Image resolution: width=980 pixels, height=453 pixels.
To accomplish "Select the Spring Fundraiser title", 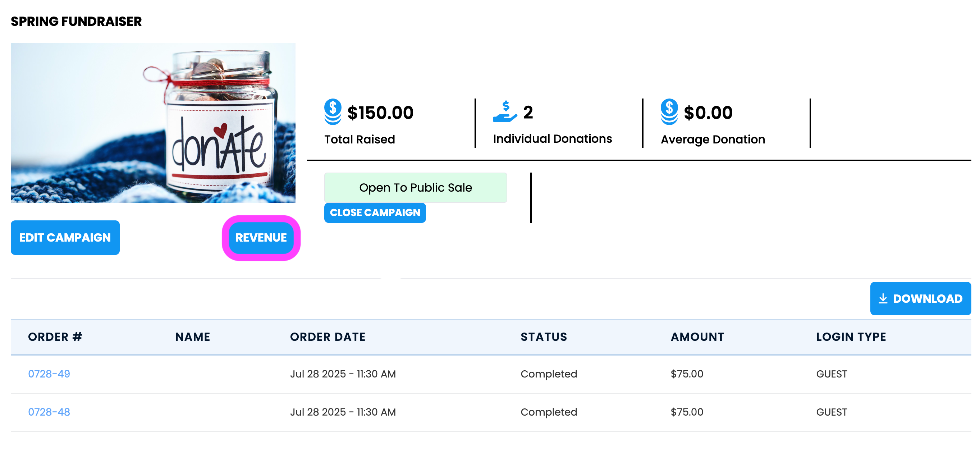I will (x=76, y=21).
